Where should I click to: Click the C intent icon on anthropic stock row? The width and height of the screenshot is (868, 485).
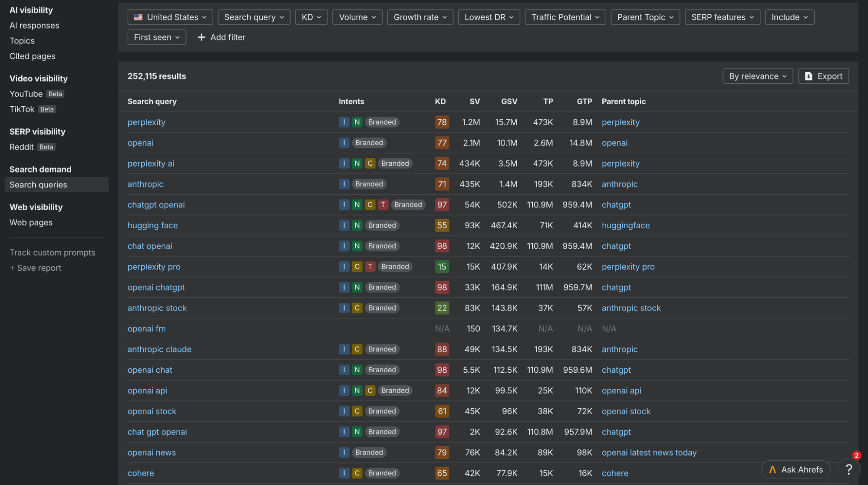tap(357, 308)
